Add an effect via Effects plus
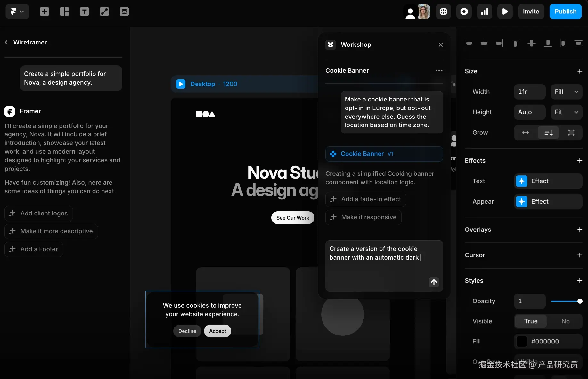This screenshot has height=379, width=588. pyautogui.click(x=580, y=160)
